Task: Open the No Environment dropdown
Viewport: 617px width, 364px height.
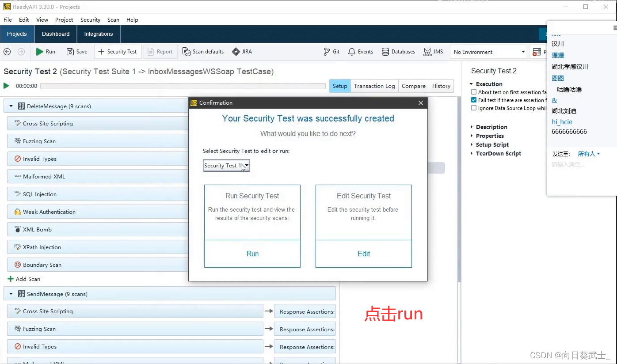Action: pyautogui.click(x=488, y=52)
